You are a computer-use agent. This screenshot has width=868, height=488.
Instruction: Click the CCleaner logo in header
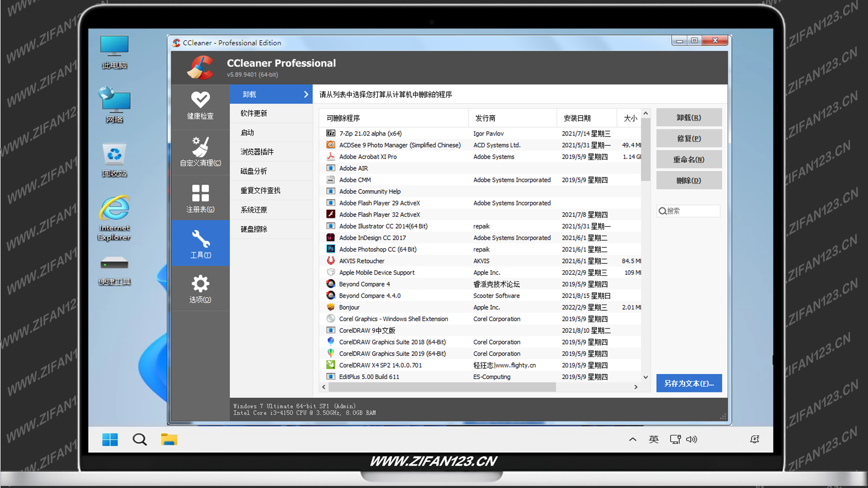pos(200,68)
